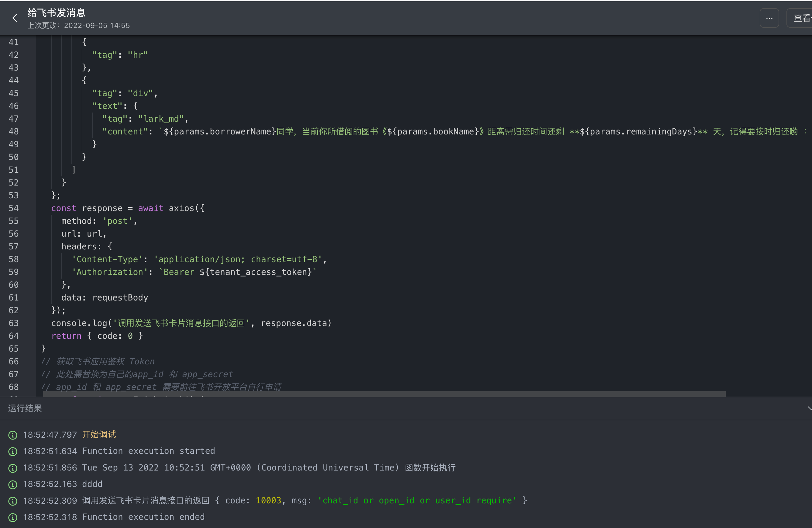The image size is (812, 528).
Task: Click the 'Content-Type' header line
Action: click(x=199, y=259)
